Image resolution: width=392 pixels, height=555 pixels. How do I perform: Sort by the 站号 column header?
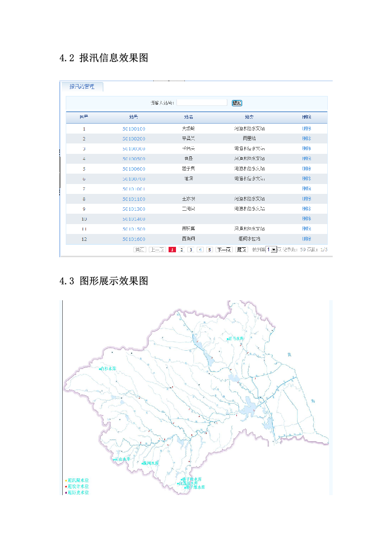coord(134,117)
